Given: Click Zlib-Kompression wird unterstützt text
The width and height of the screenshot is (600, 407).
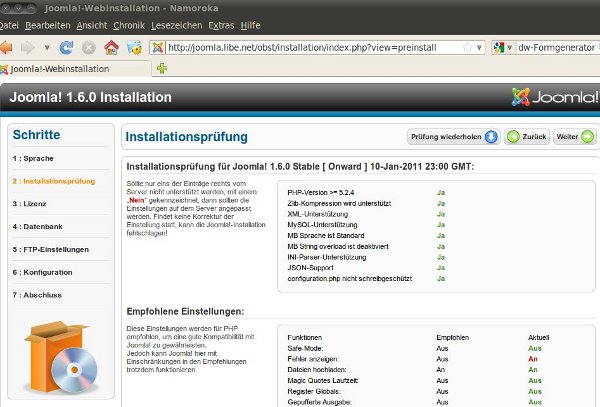Looking at the screenshot, I should pyautogui.click(x=339, y=203).
